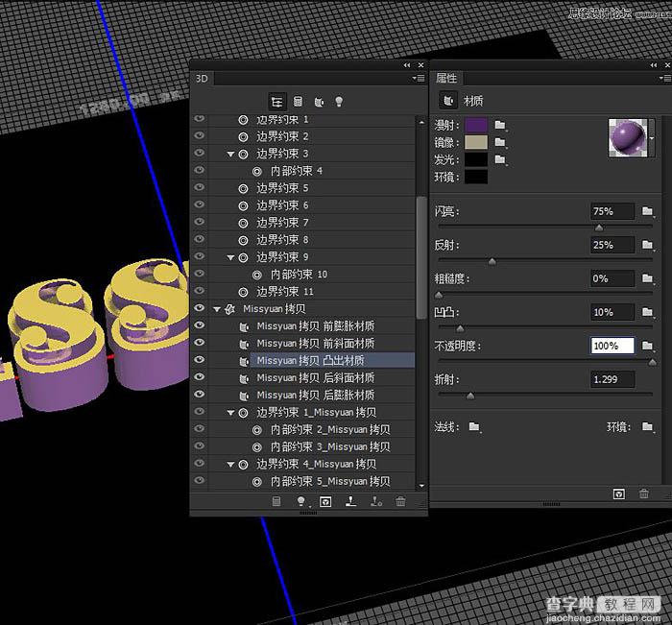Toggle visibility of Missyuan 拷贝 凸出材质

(x=200, y=360)
